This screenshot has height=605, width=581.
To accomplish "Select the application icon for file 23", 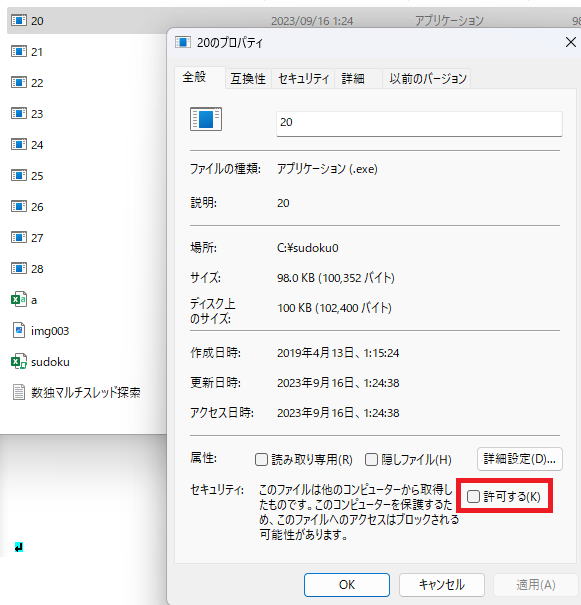I will pyautogui.click(x=19, y=113).
